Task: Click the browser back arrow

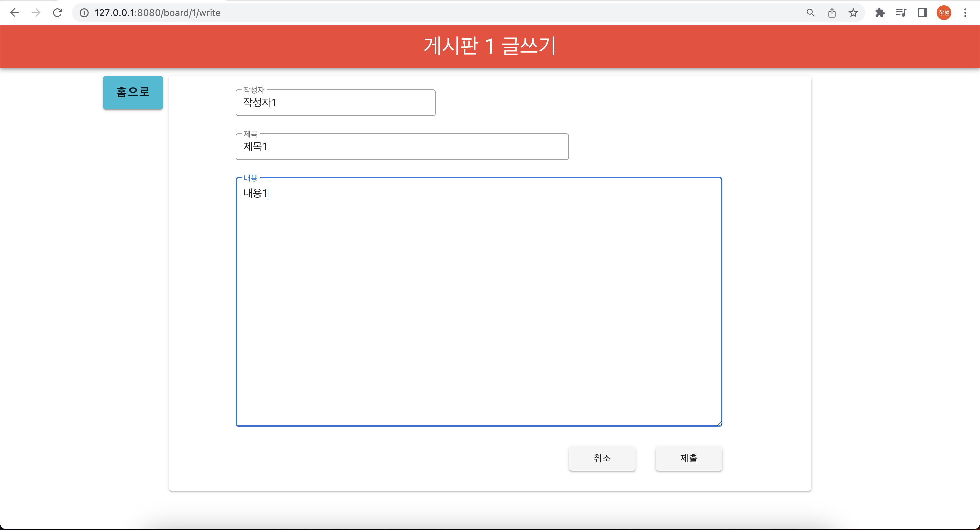Action: (14, 13)
